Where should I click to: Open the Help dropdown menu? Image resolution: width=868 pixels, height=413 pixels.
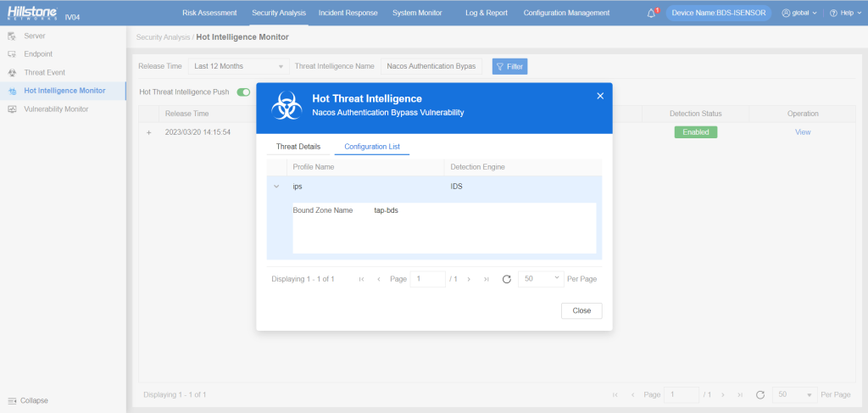pyautogui.click(x=845, y=14)
